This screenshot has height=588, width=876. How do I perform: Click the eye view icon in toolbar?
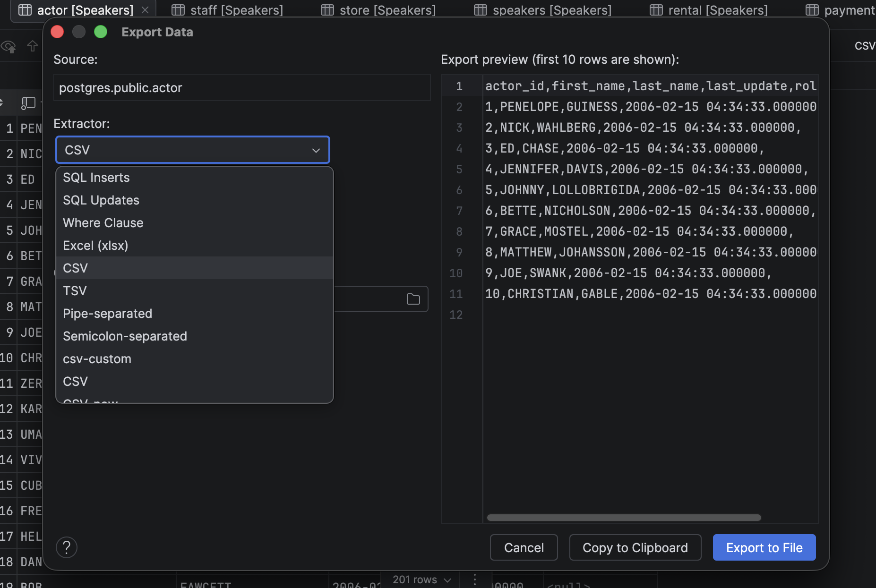coord(9,46)
